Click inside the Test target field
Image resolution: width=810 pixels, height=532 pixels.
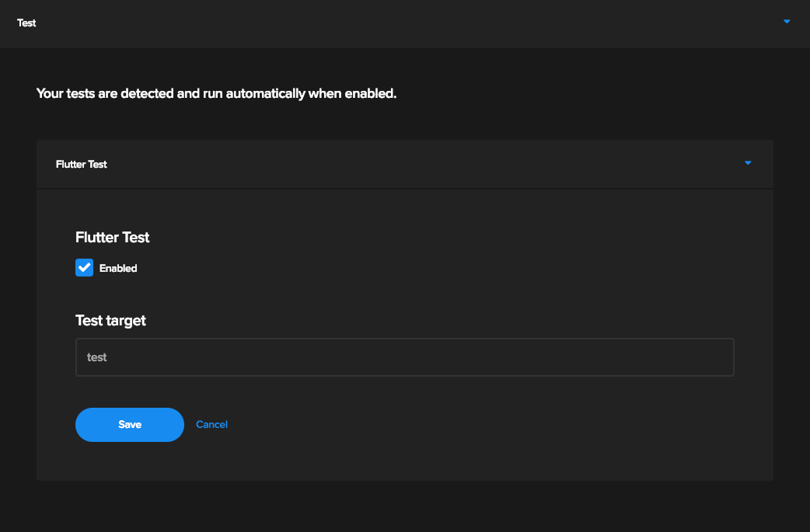tap(404, 356)
